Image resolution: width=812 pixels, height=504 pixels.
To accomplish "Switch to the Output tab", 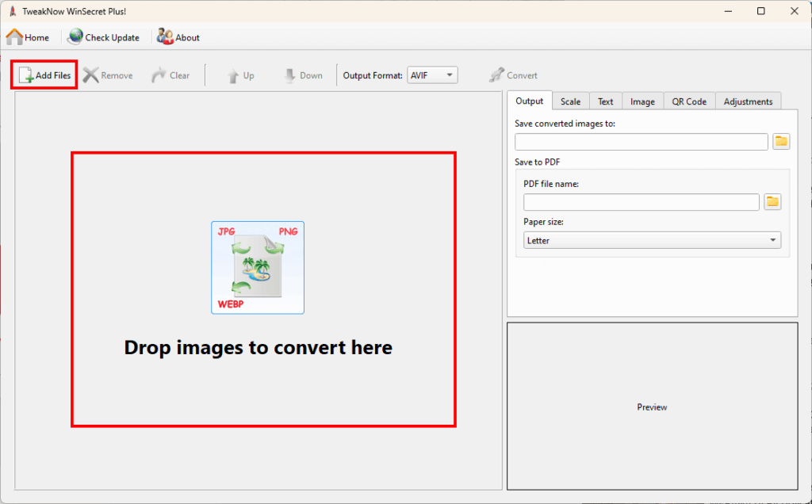I will 529,101.
